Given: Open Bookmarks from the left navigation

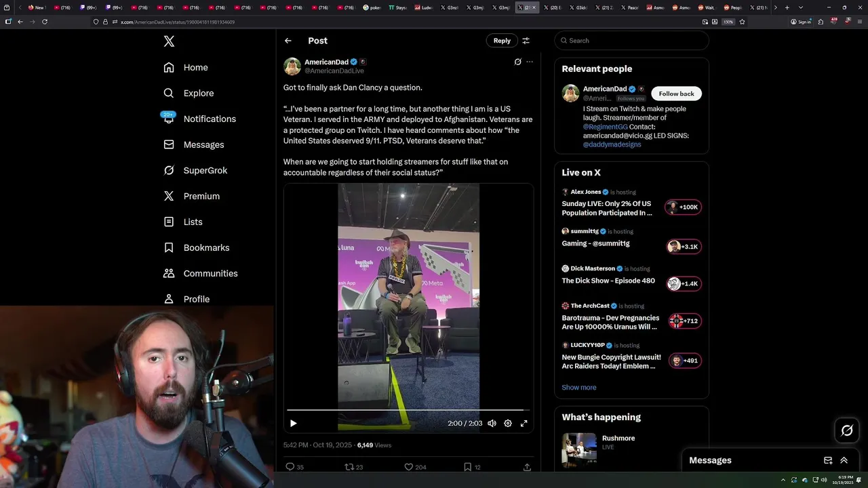Looking at the screenshot, I should (x=196, y=247).
